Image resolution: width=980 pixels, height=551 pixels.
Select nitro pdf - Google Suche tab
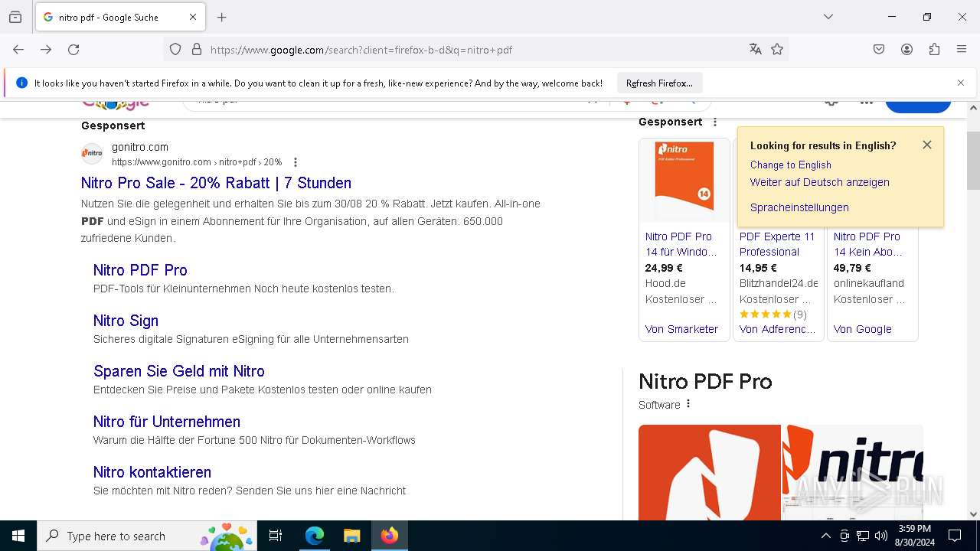tap(119, 17)
